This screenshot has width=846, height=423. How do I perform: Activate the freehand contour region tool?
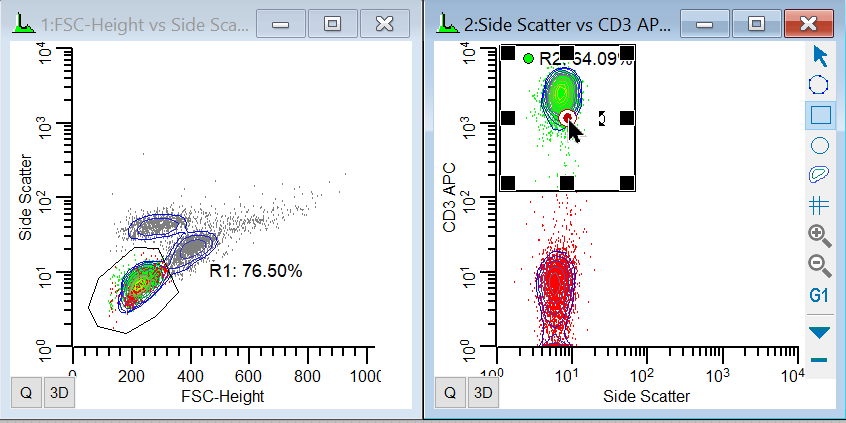820,175
